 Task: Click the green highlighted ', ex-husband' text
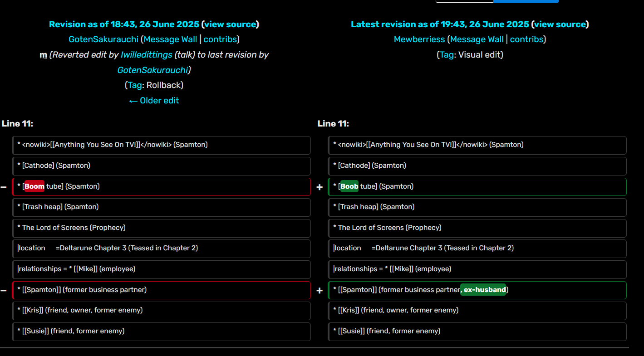point(483,290)
